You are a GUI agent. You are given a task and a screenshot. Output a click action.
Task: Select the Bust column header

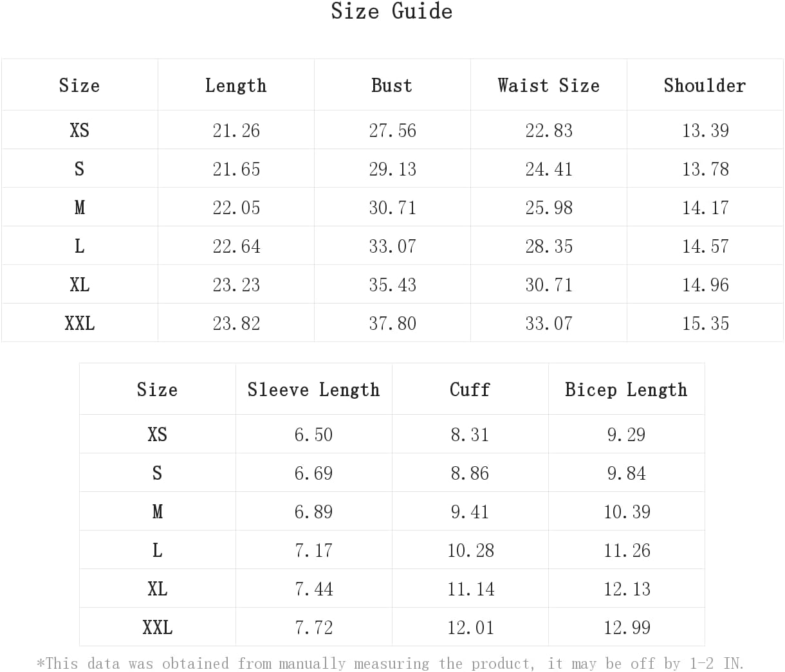pos(392,85)
